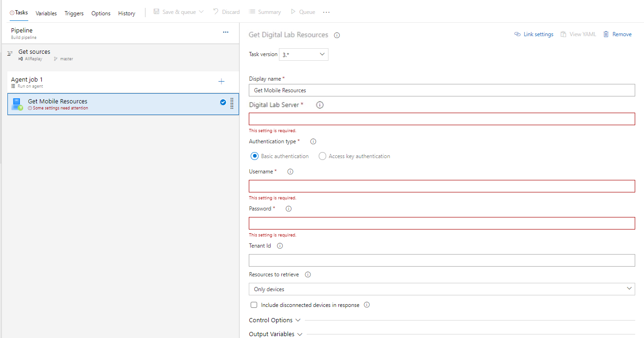The height and width of the screenshot is (338, 644).
Task: Click the info icon next to Authentication type
Action: 313,142
